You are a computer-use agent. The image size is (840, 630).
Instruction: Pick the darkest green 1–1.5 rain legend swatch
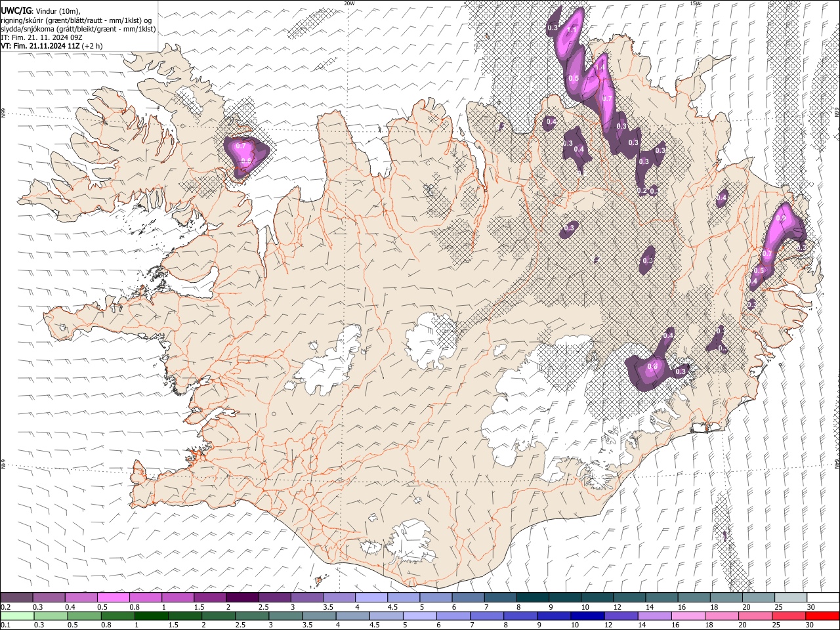pos(152,616)
